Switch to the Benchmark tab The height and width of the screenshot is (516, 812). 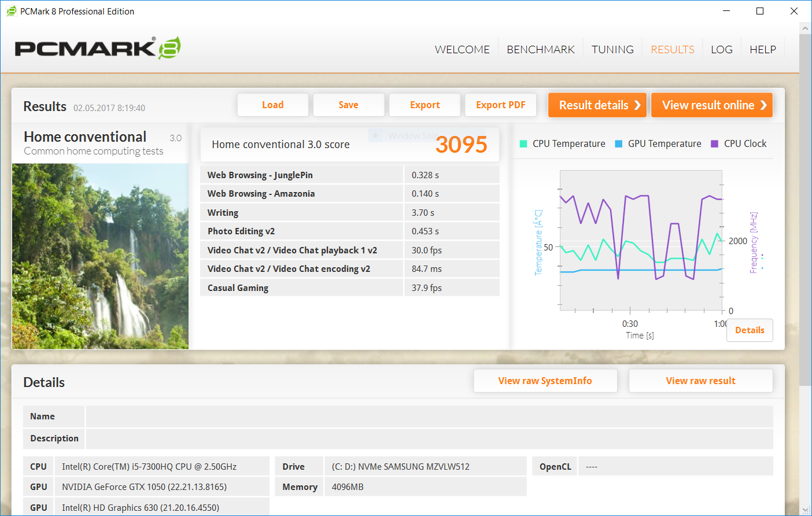[x=541, y=50]
